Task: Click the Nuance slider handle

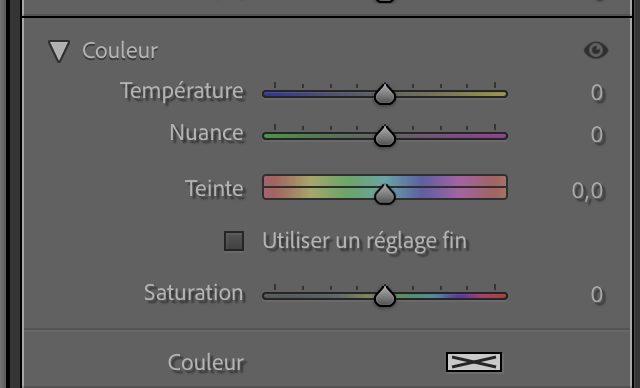Action: pyautogui.click(x=385, y=136)
